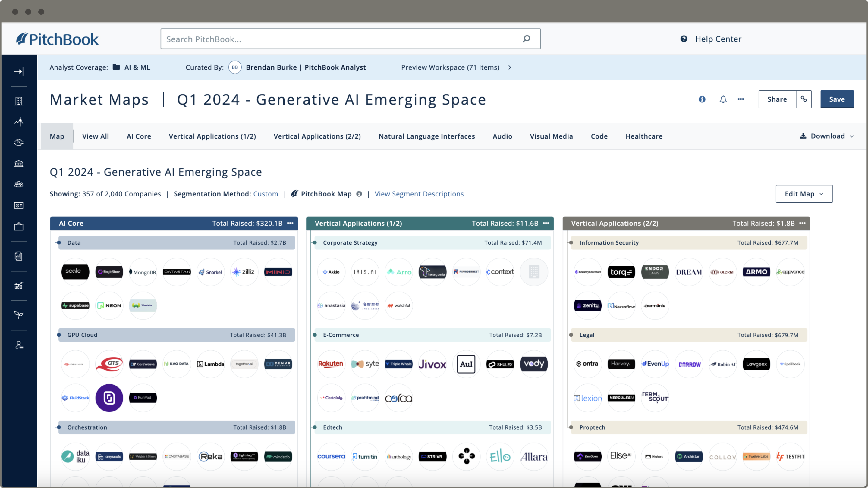This screenshot has height=488, width=868.
Task: Open the bank institution sidebar icon
Action: coord(19,164)
